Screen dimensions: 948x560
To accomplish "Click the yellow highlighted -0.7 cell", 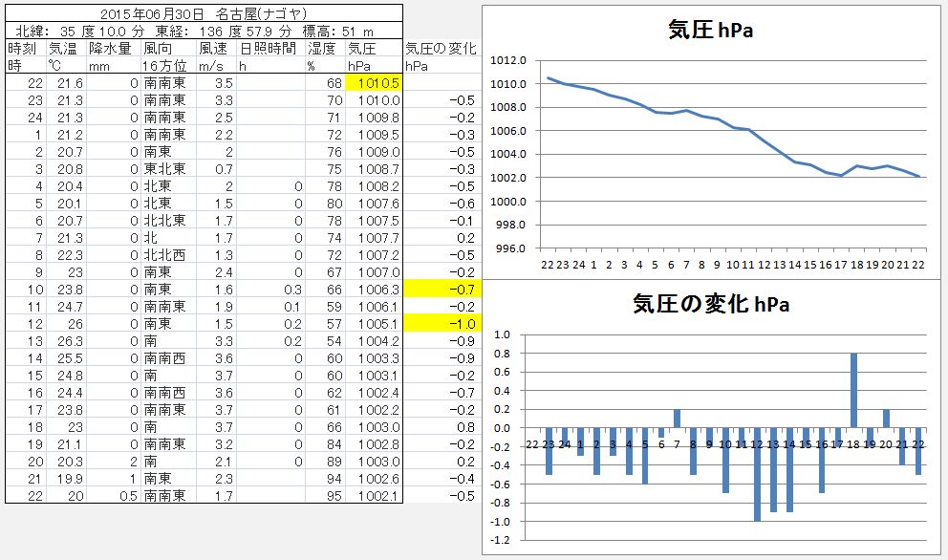I will pos(441,289).
